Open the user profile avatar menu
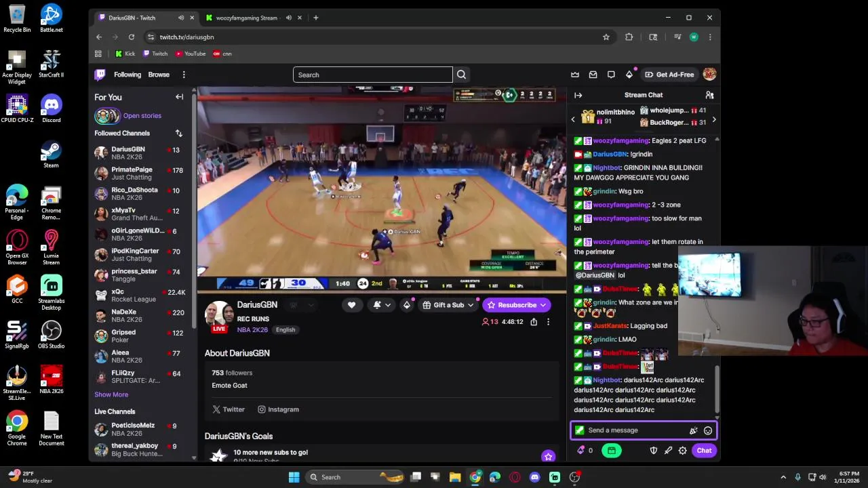This screenshot has height=488, width=868. tap(709, 75)
